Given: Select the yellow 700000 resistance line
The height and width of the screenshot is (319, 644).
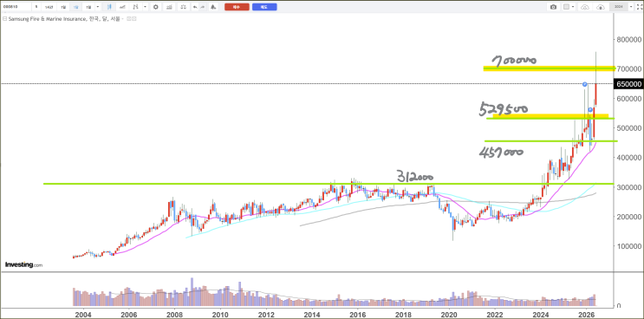Looking at the screenshot, I should pyautogui.click(x=549, y=68).
